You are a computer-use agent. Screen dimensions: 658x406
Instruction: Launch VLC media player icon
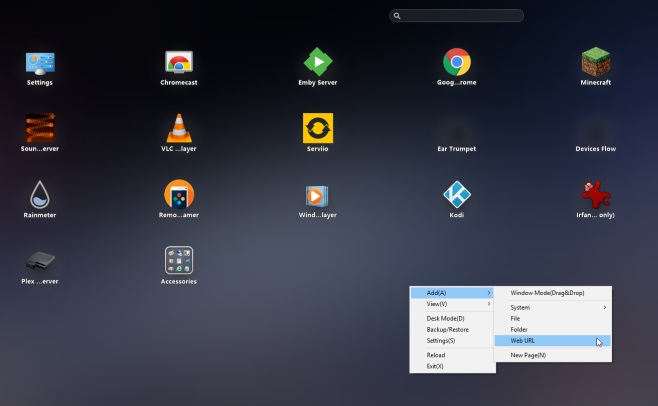point(178,128)
